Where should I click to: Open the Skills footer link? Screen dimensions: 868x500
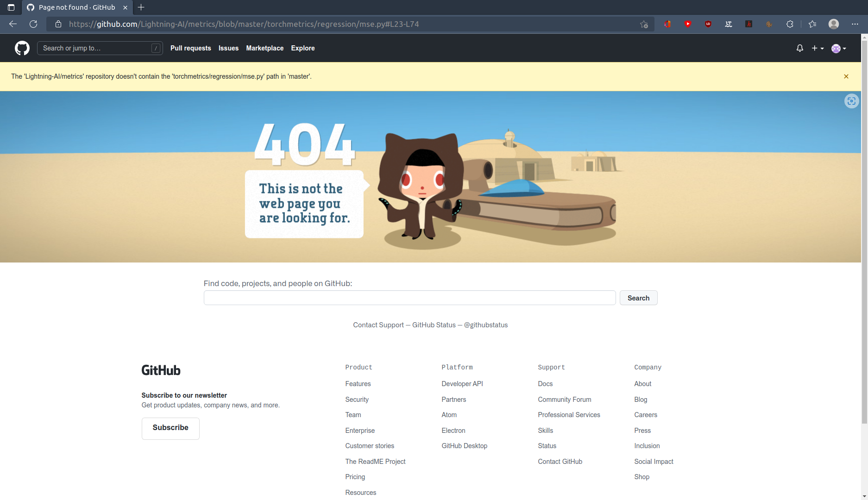pyautogui.click(x=546, y=431)
